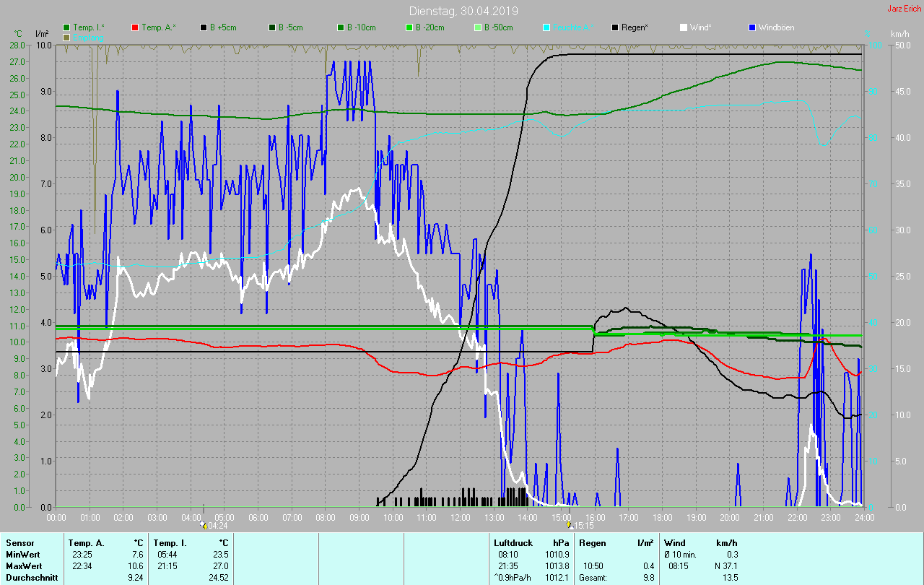Click the marker labeled 15:15 on time axis
924x585 pixels.
570,526
